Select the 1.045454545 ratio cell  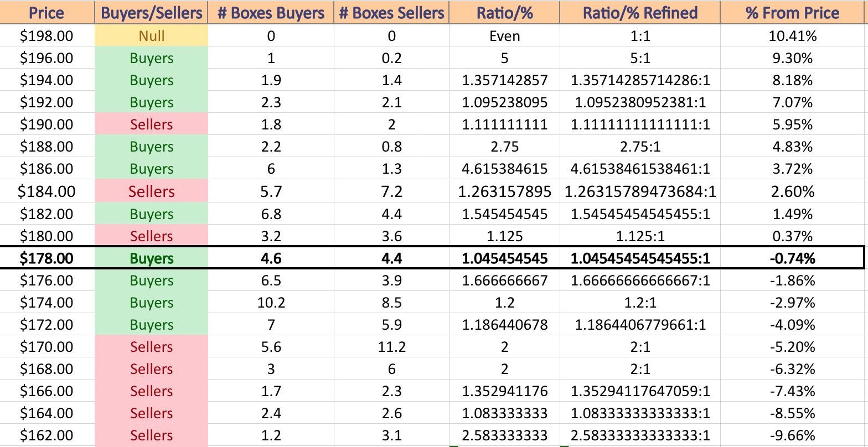504,258
